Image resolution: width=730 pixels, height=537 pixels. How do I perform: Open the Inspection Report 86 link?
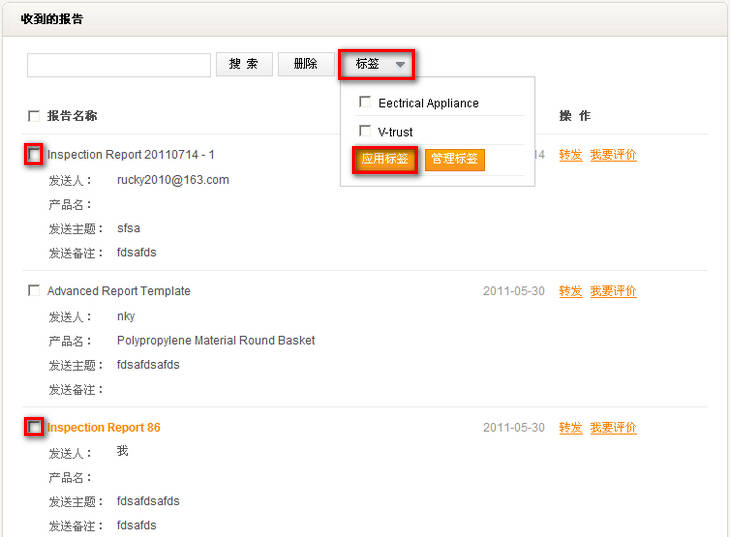pyautogui.click(x=103, y=427)
